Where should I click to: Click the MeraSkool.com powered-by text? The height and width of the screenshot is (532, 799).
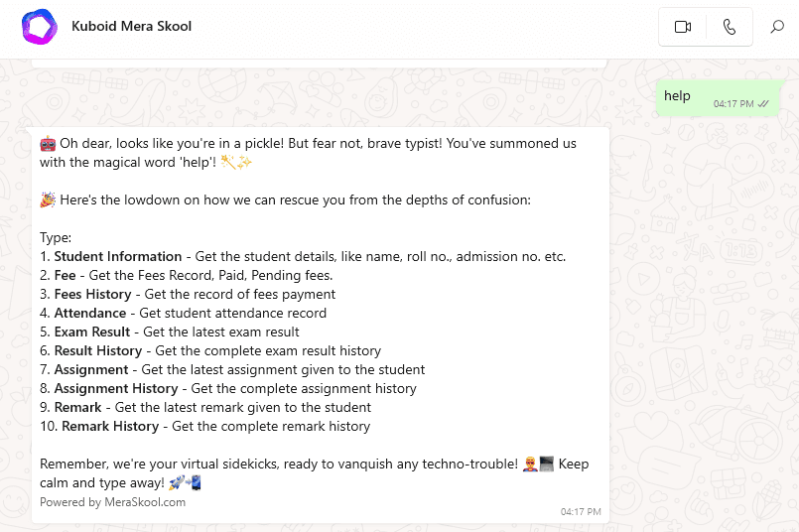[x=112, y=502]
